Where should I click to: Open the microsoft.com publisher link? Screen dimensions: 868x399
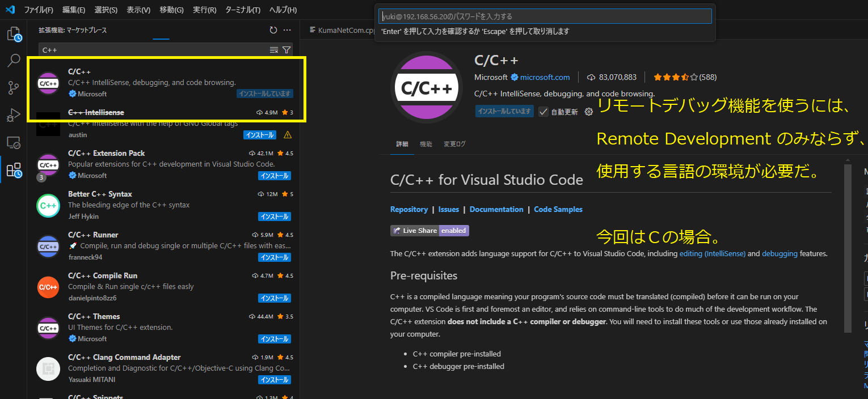coord(545,77)
